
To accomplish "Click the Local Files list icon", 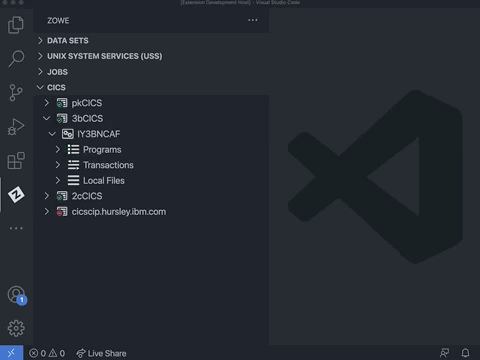I will [x=73, y=180].
